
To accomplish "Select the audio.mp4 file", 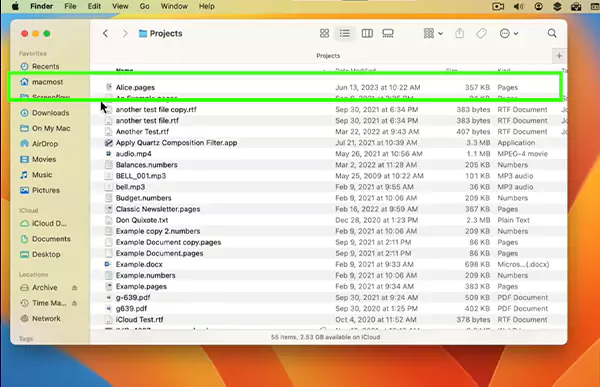I will tap(328, 154).
